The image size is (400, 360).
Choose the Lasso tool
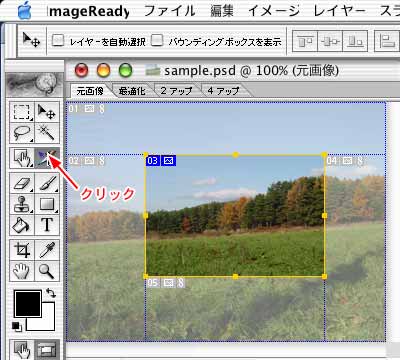click(22, 133)
